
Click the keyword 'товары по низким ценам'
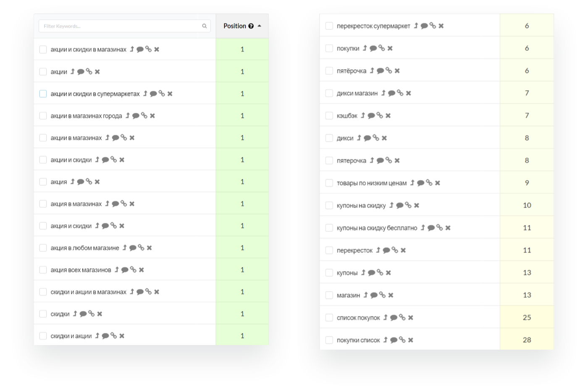tap(371, 183)
